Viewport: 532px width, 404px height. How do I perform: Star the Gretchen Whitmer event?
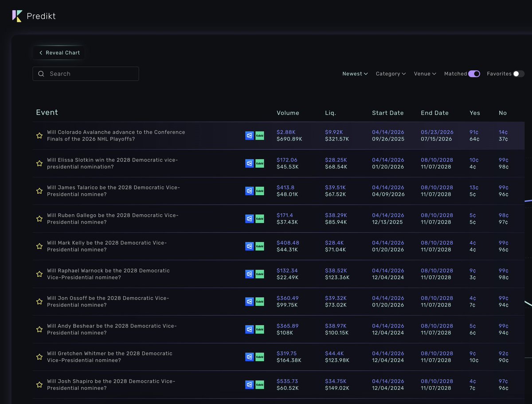[39, 357]
